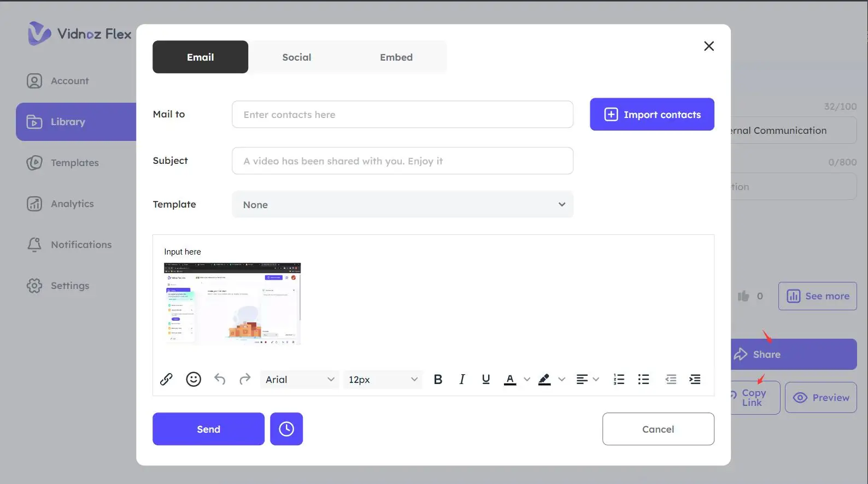Click the Import contacts button
The height and width of the screenshot is (484, 868).
pos(652,114)
